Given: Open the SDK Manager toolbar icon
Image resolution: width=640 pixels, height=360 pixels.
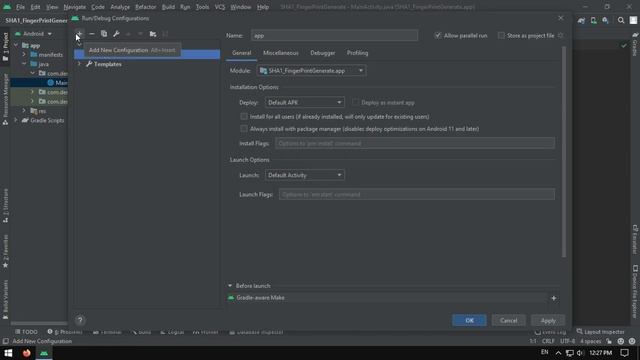Looking at the screenshot, I should click(605, 20).
